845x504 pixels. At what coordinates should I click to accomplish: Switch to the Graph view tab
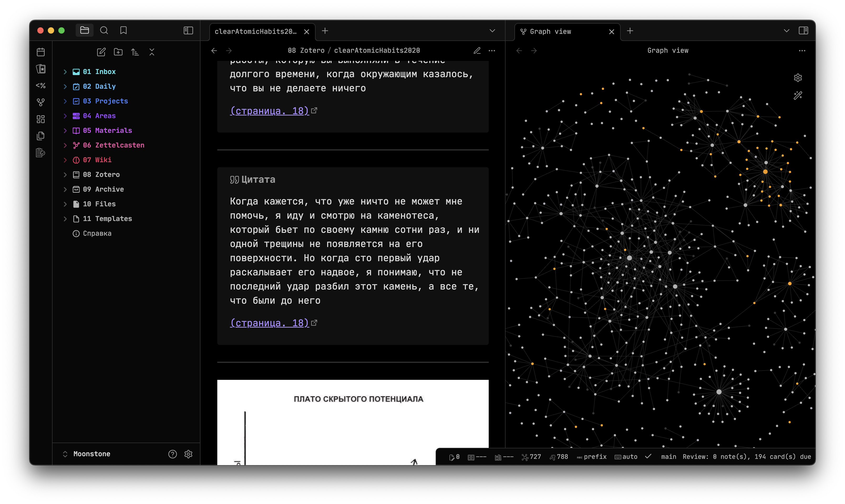[551, 31]
